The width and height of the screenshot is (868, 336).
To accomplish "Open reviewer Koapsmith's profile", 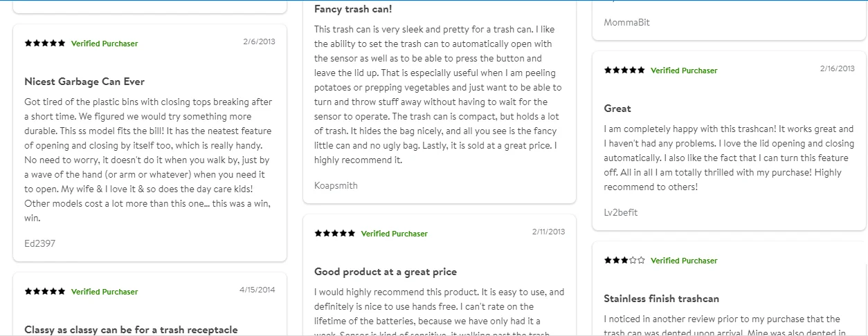I will click(x=336, y=185).
